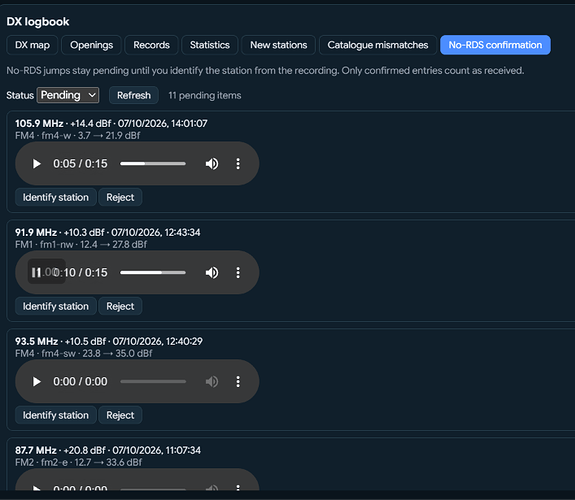Click the 87.7 MHz entry header text
This screenshot has width=575, height=500.
tap(108, 450)
